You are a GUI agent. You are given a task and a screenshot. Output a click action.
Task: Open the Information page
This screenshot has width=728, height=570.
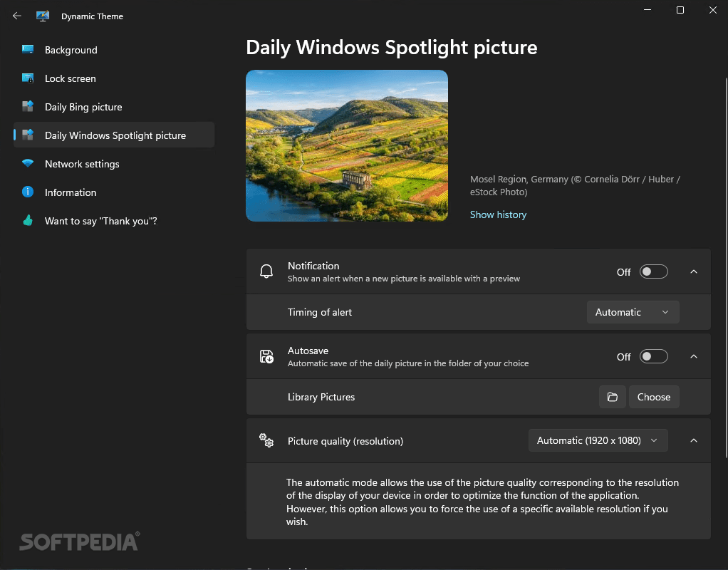pos(114,192)
